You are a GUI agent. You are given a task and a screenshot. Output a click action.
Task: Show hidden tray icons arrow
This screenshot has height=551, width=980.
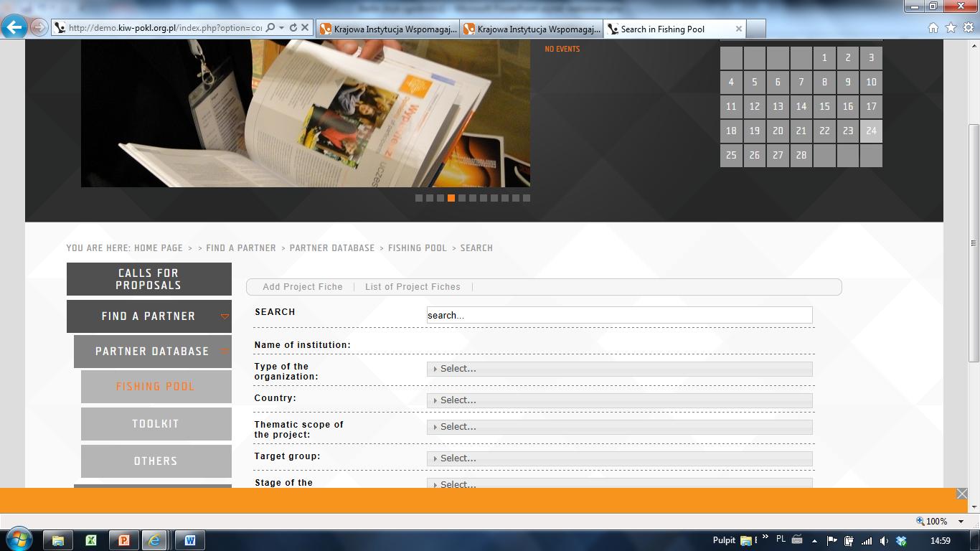[x=814, y=541]
